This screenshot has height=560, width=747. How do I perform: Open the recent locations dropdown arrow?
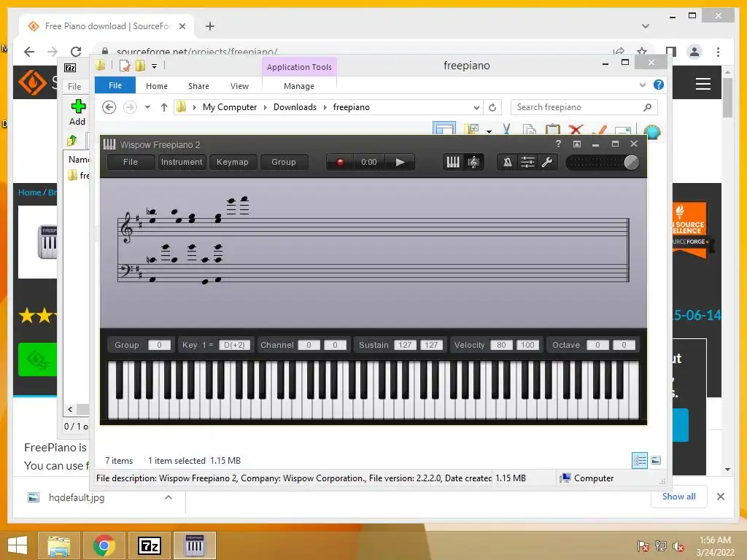click(x=147, y=107)
